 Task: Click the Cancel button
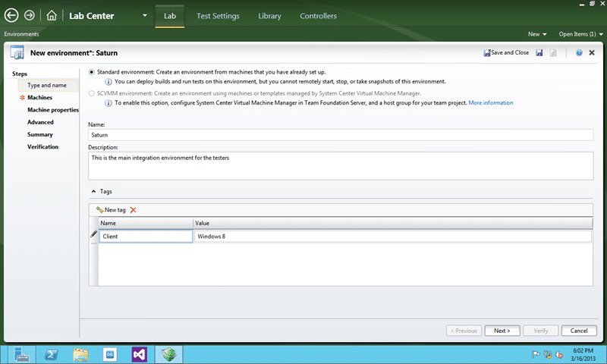579,331
